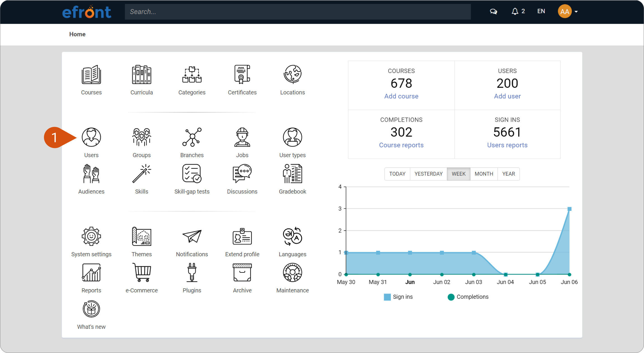The image size is (644, 353).
Task: Focus the Search field
Action: (x=298, y=11)
